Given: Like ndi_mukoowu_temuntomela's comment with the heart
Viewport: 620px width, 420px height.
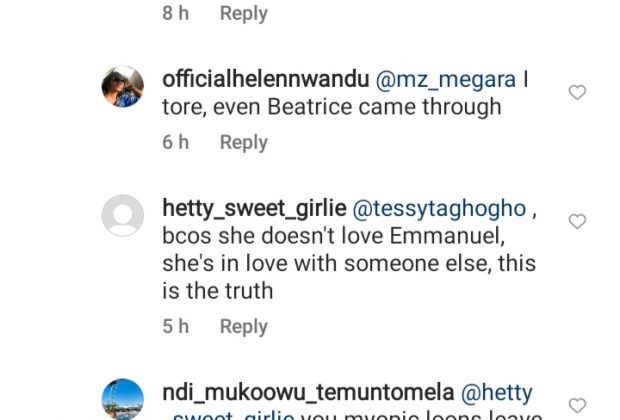Looking at the screenshot, I should [576, 405].
